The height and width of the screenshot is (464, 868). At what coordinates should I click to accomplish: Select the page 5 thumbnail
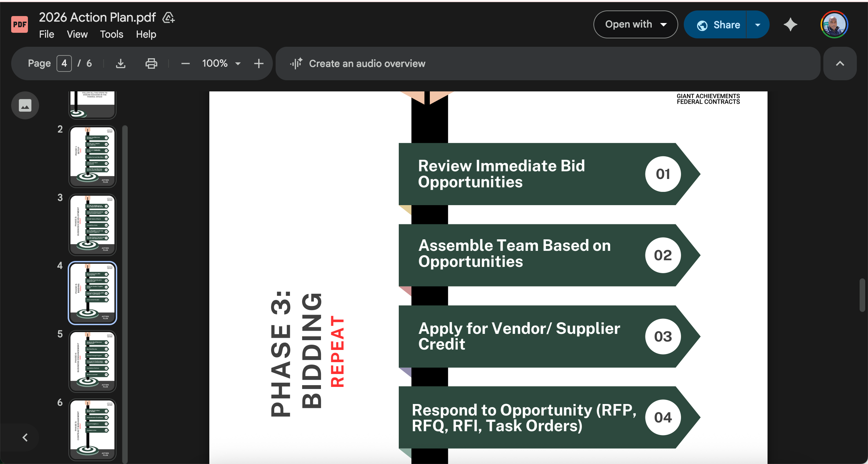pos(92,361)
